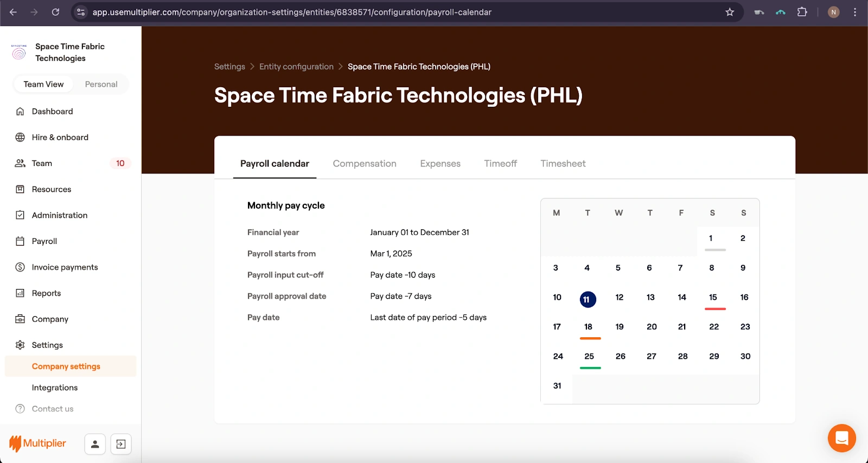This screenshot has width=868, height=463.
Task: Click the Contact us link
Action: pos(53,409)
